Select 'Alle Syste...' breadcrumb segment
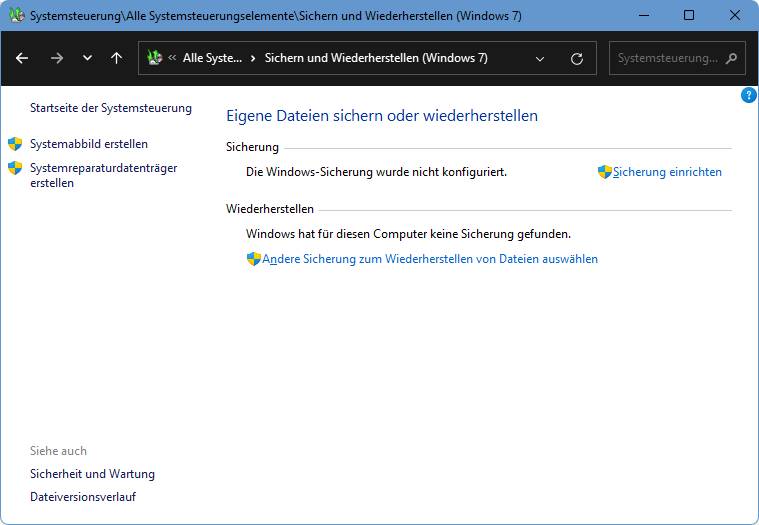 (x=212, y=58)
